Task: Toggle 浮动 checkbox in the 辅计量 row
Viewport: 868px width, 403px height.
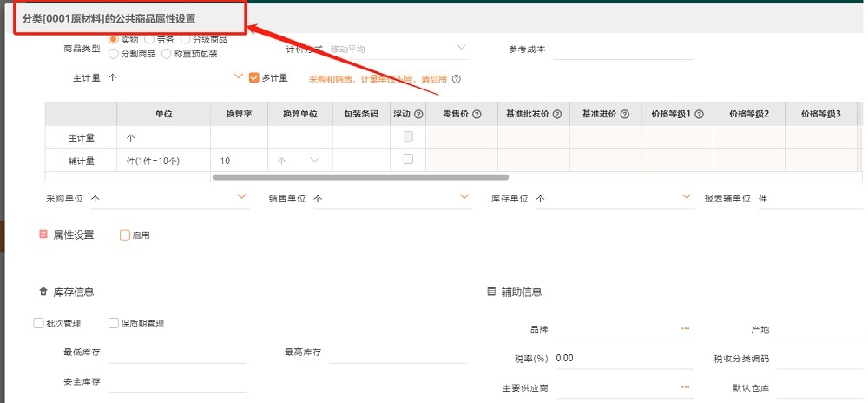Action: (x=408, y=159)
